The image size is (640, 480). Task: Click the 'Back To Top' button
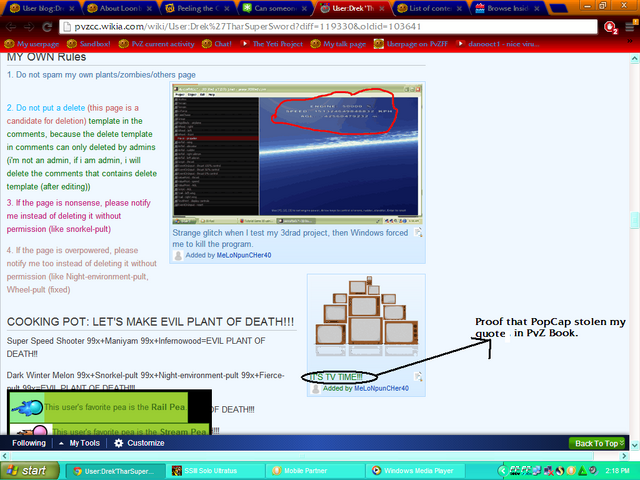596,443
